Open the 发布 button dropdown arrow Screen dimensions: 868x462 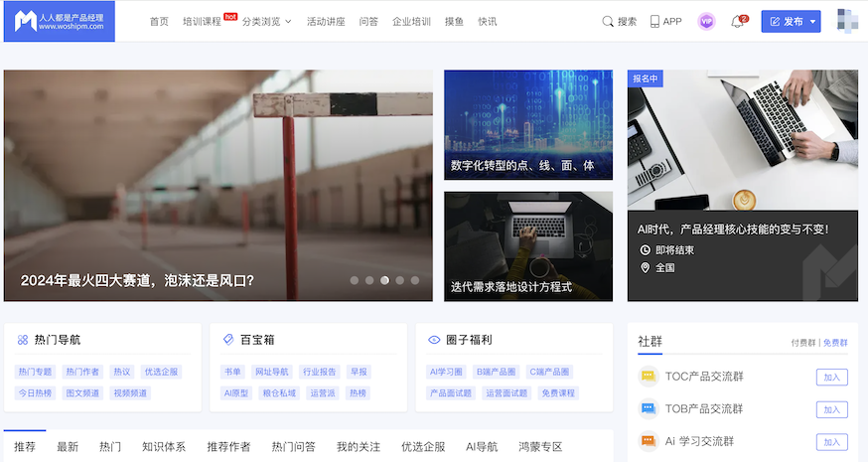coord(813,21)
